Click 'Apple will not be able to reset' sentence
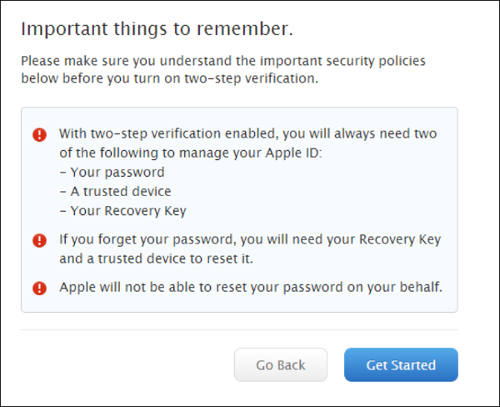Screen dimensions: 500x407 251,287
